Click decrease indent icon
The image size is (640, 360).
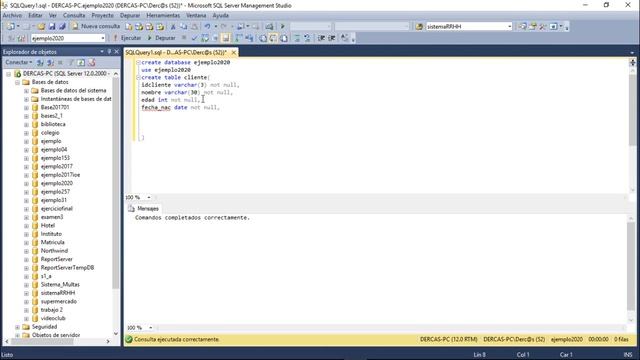tap(322, 38)
